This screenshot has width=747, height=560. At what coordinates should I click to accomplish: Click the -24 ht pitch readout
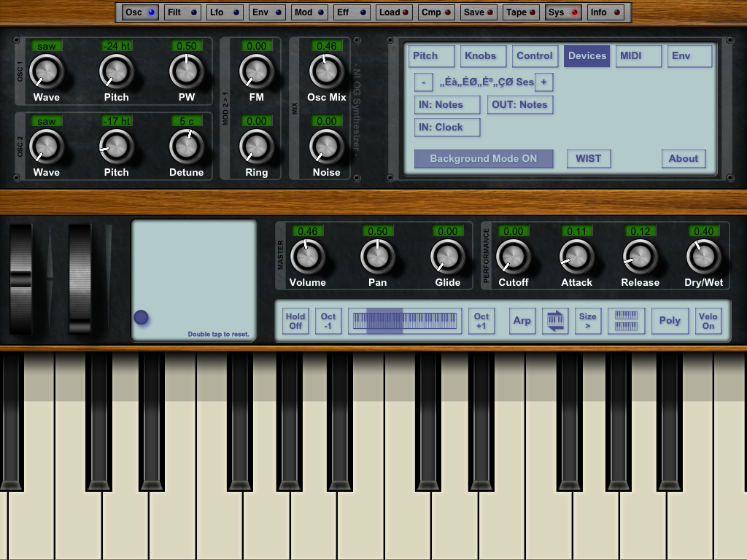pos(117,46)
